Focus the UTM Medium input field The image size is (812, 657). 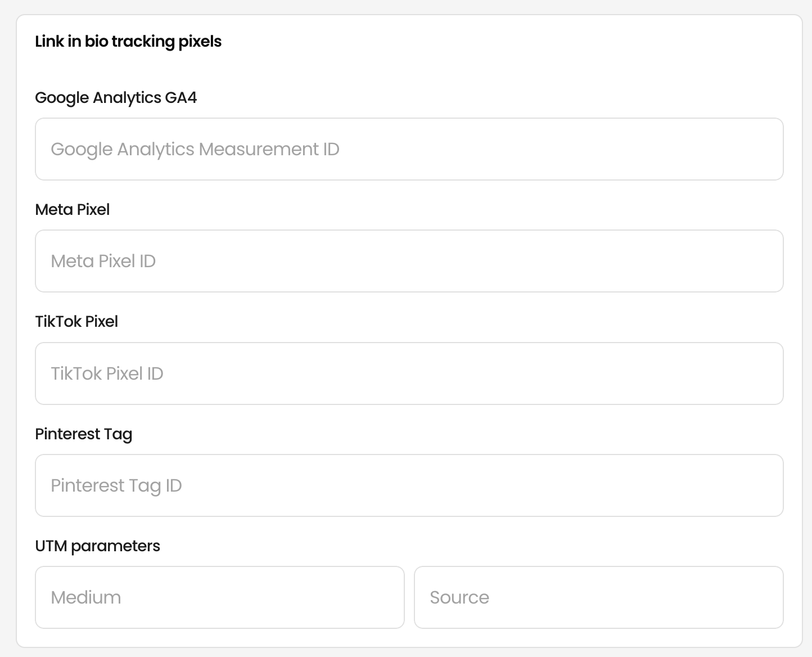tap(219, 597)
